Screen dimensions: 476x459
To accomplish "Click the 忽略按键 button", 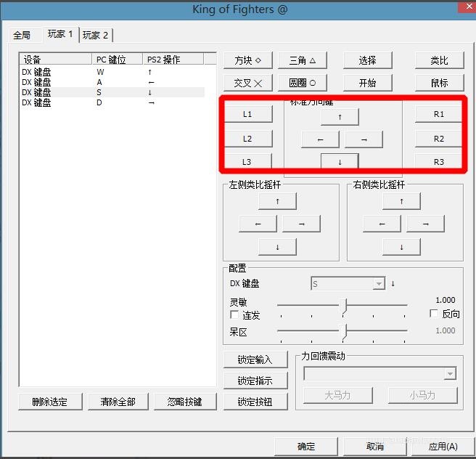I will click(185, 402).
